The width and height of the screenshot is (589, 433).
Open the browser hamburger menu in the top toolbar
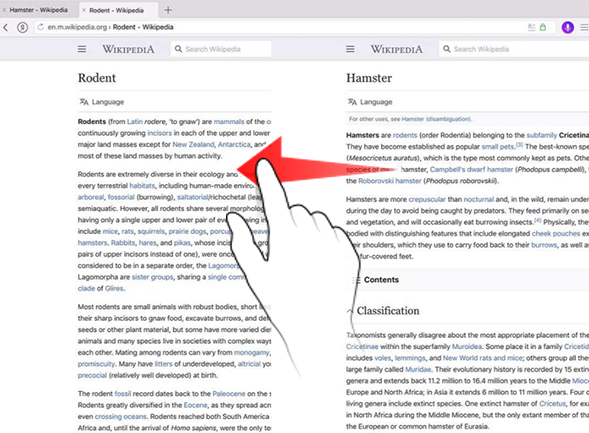tap(584, 27)
